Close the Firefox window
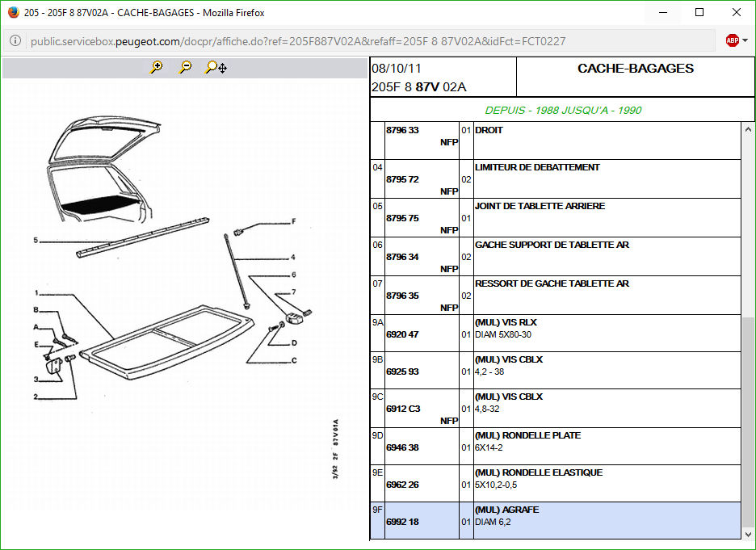Image resolution: width=756 pixels, height=550 pixels. [736, 12]
